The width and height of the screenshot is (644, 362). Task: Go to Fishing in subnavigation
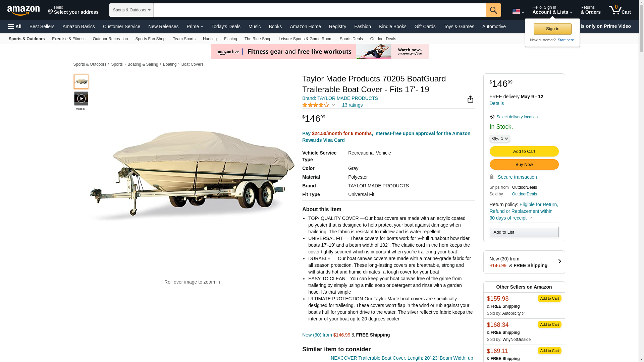click(x=230, y=39)
